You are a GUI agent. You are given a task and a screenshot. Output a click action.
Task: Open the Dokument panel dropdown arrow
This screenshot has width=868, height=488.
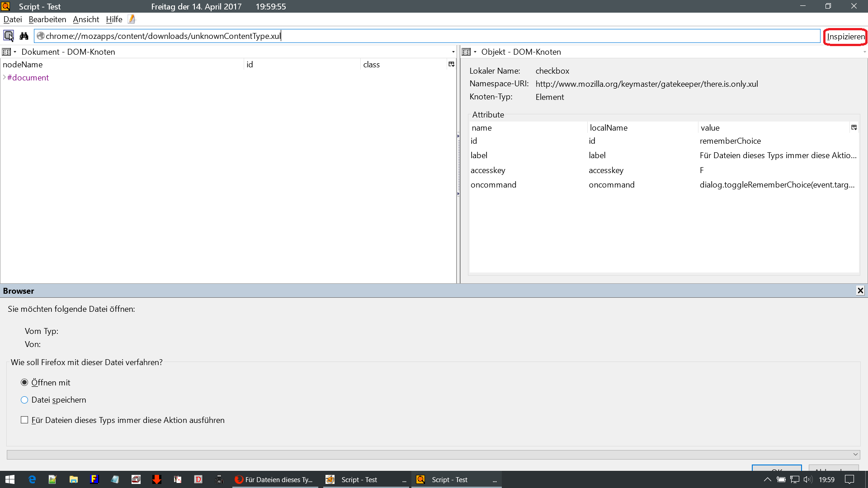[453, 52]
